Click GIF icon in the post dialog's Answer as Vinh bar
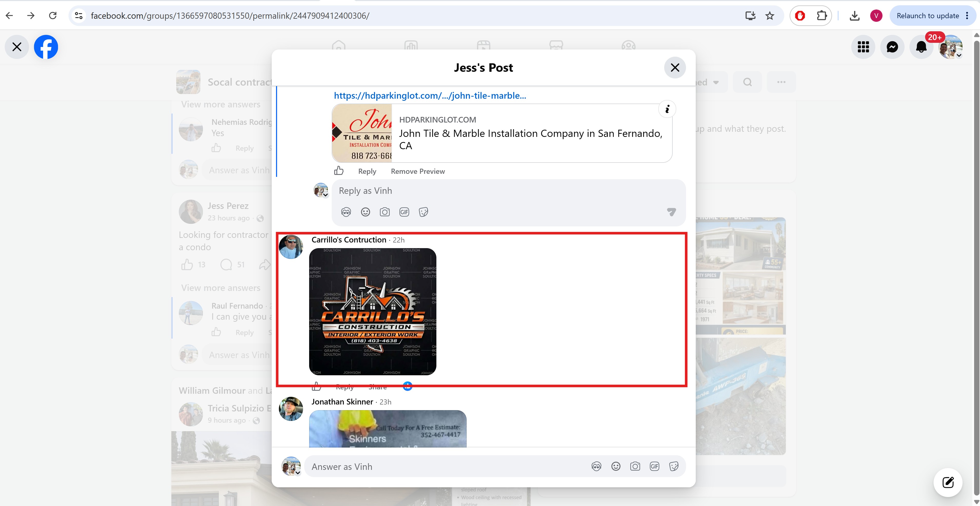The height and width of the screenshot is (506, 980). coord(654,467)
